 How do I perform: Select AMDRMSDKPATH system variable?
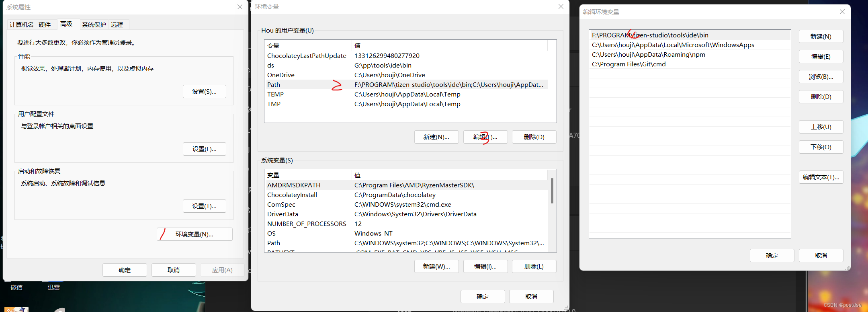point(406,185)
